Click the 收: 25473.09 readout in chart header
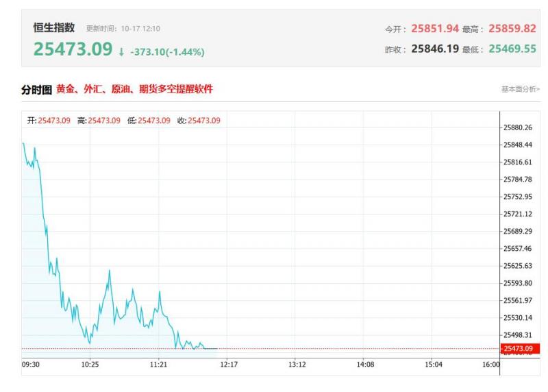 [199, 121]
